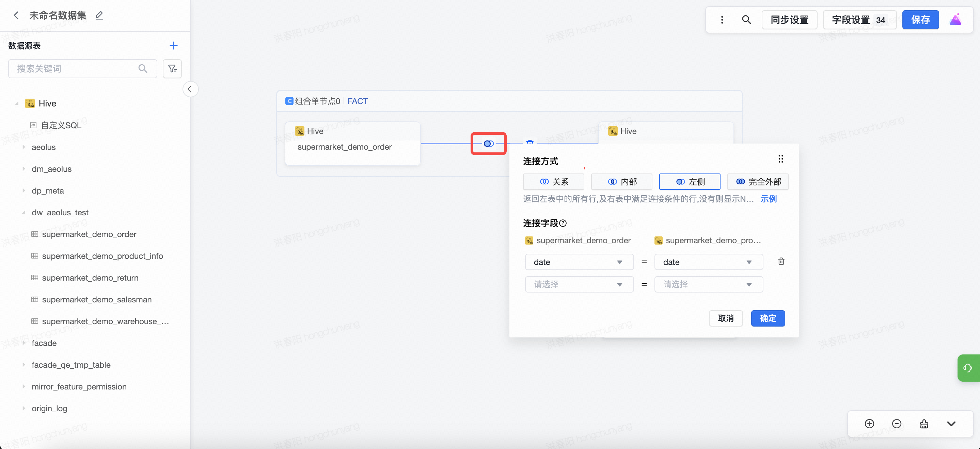Viewport: 980px width, 449px height.
Task: Click the zoom-out icon at bottom right
Action: click(897, 423)
